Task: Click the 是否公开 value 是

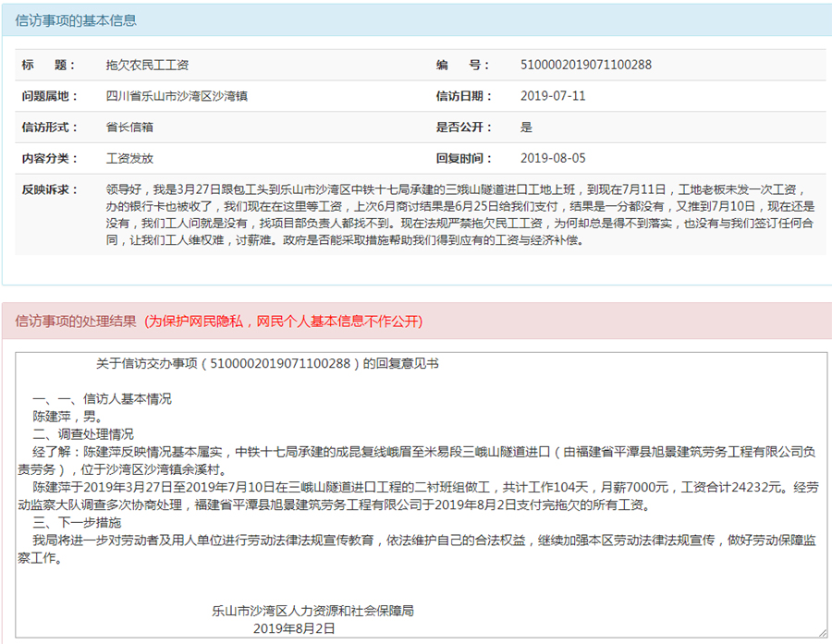Action: pos(527,128)
